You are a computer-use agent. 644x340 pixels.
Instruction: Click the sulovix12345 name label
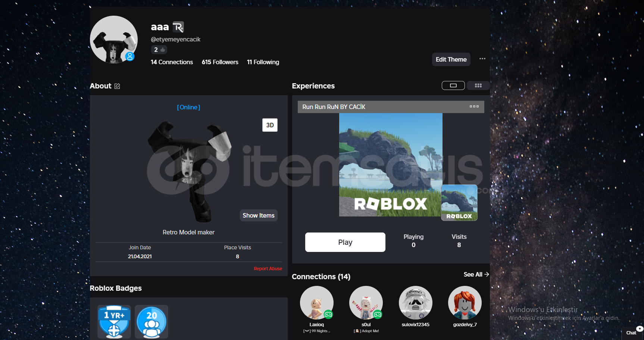point(416,325)
